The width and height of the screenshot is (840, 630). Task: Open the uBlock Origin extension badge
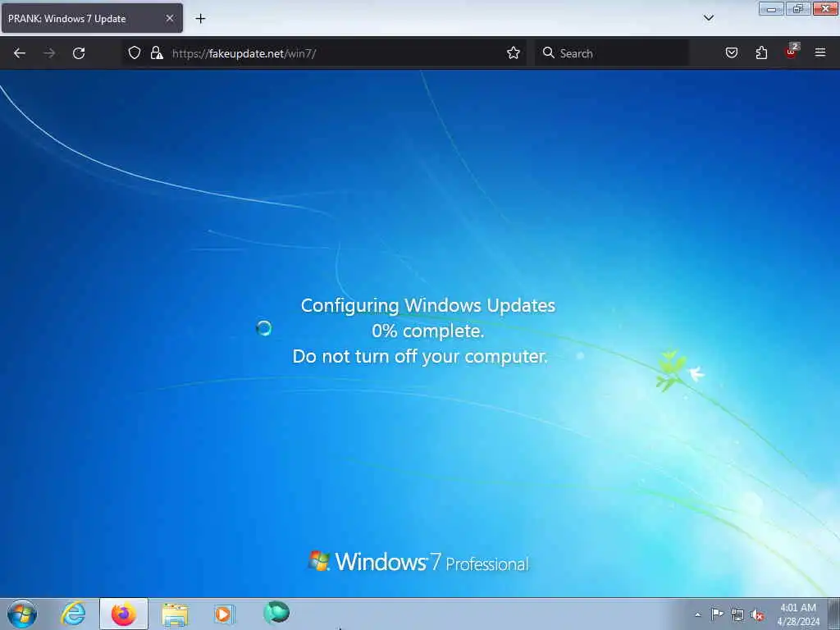pyautogui.click(x=792, y=51)
